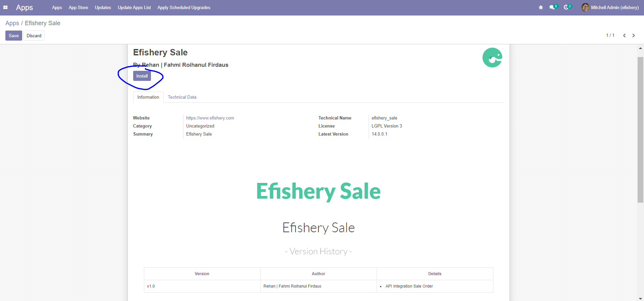Open the efishery.com website link
Image resolution: width=644 pixels, height=301 pixels.
[210, 118]
